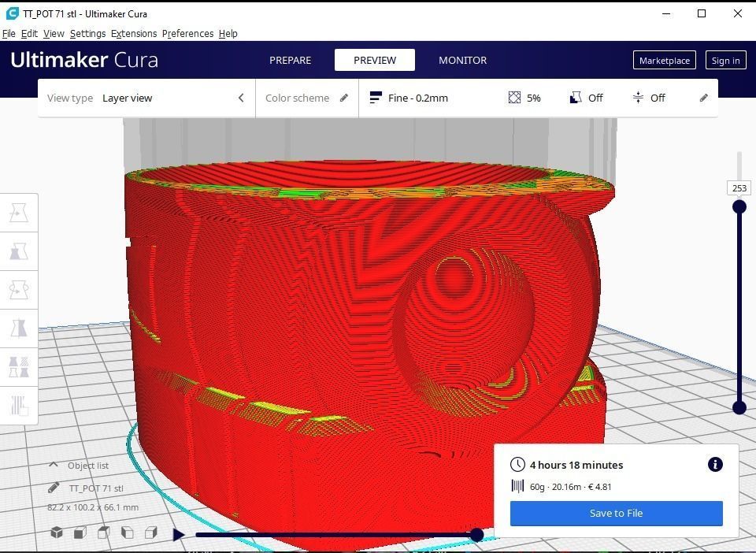
Task: Select the Move tool in left toolbar
Action: tap(18, 213)
